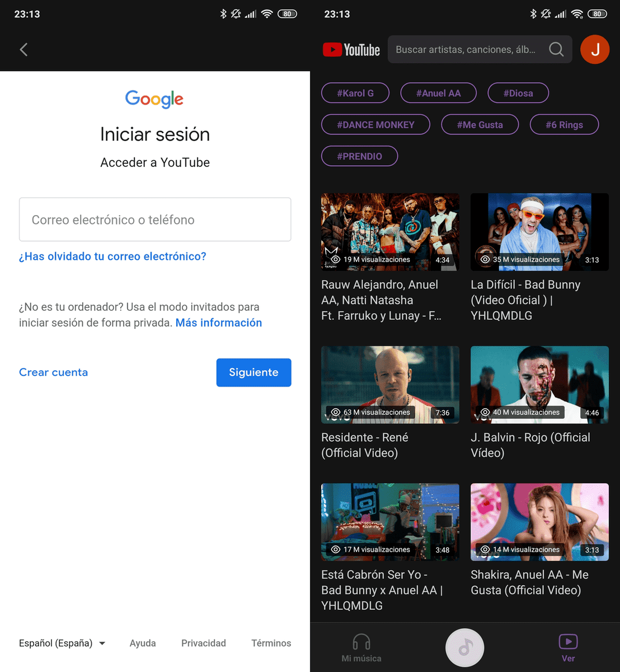Click the Siguiente button
Screen dimensions: 620x672
[x=253, y=372]
